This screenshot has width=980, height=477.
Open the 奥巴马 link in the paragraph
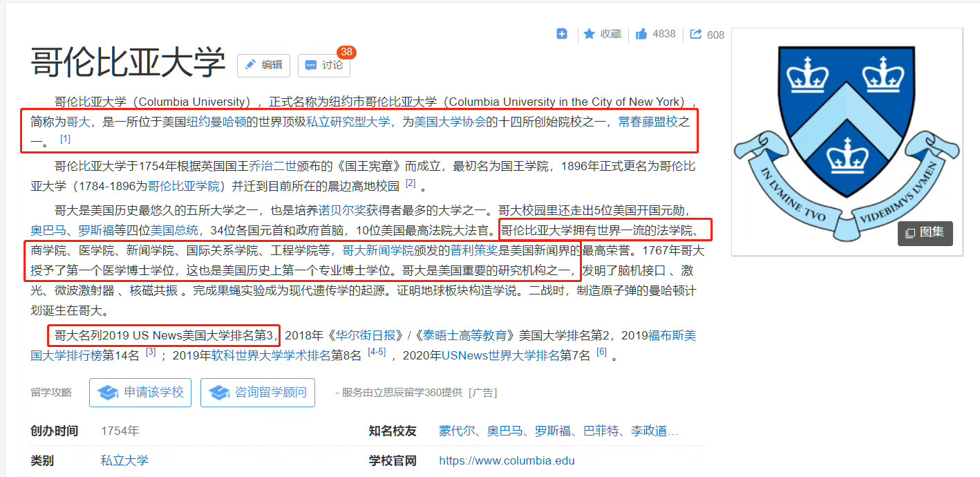(x=48, y=230)
